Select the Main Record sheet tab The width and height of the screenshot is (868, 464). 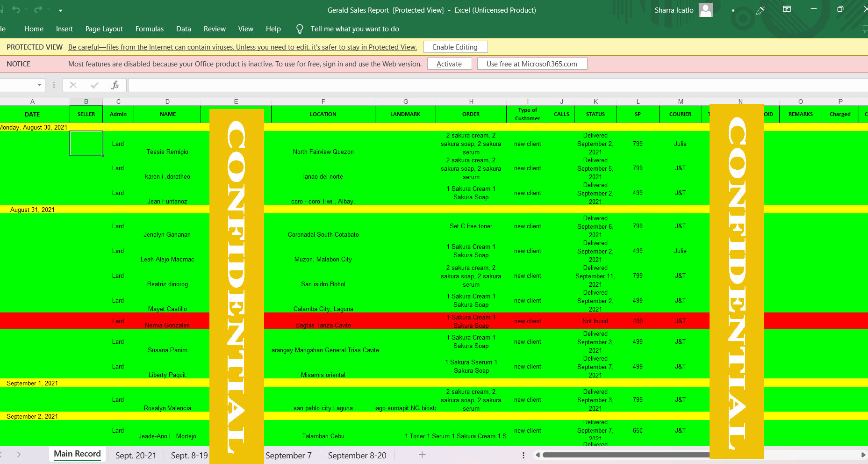(77, 454)
